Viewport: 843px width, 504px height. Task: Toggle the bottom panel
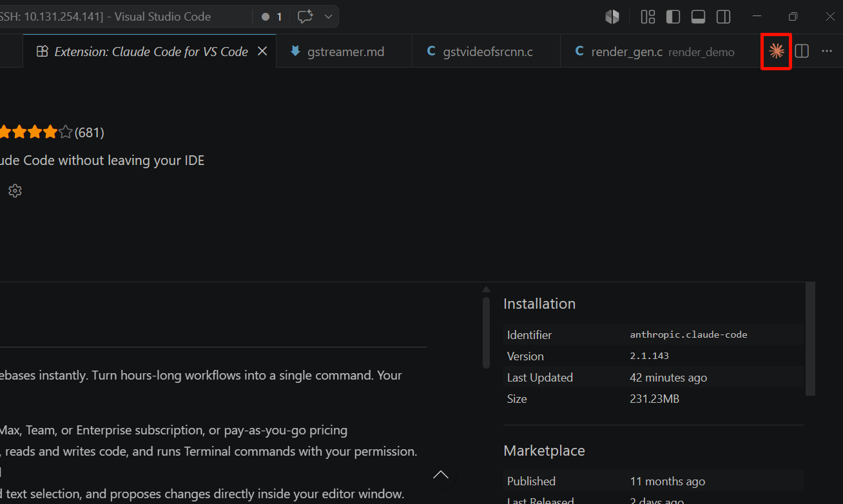click(x=698, y=17)
